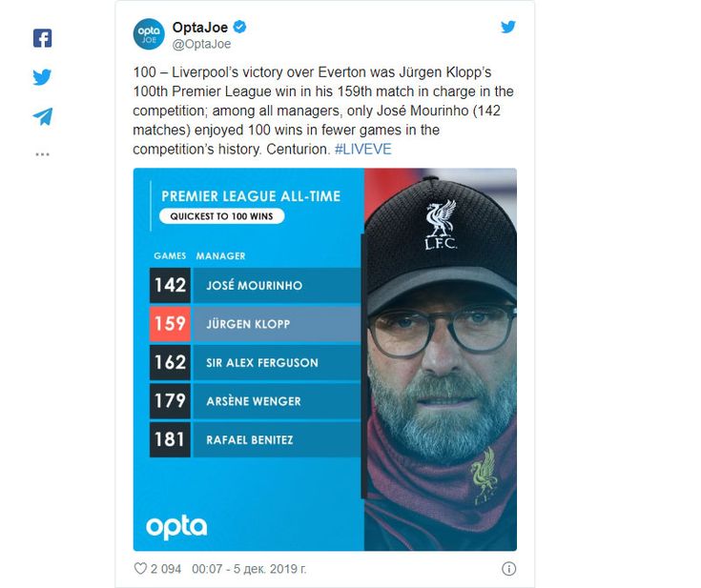
Task: Share article via Facebook icon
Action: point(43,38)
